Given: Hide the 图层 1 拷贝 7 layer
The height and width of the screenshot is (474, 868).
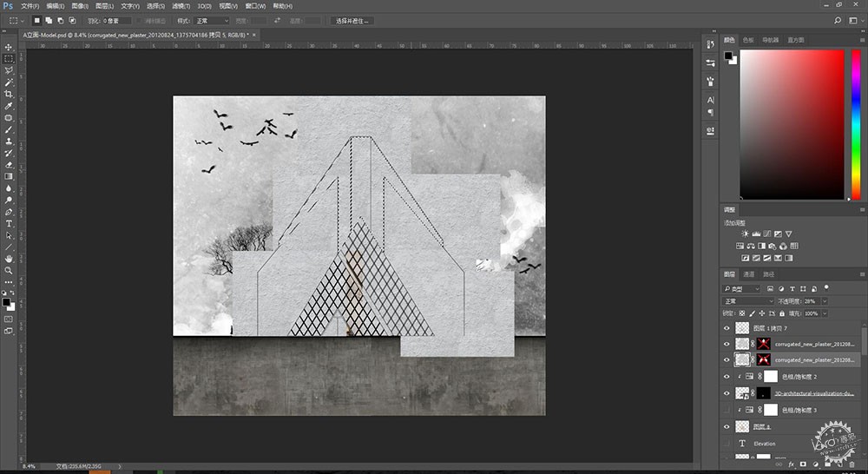Looking at the screenshot, I should [x=727, y=328].
